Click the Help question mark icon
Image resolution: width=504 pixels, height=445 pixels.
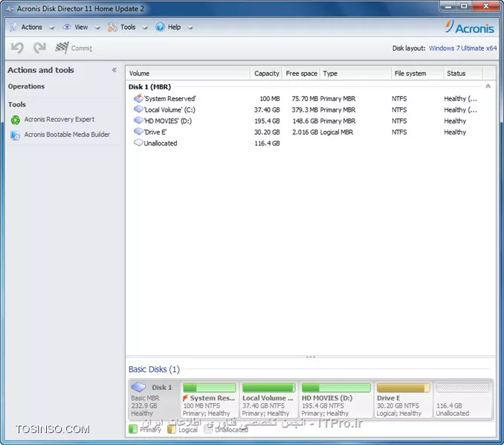(160, 28)
